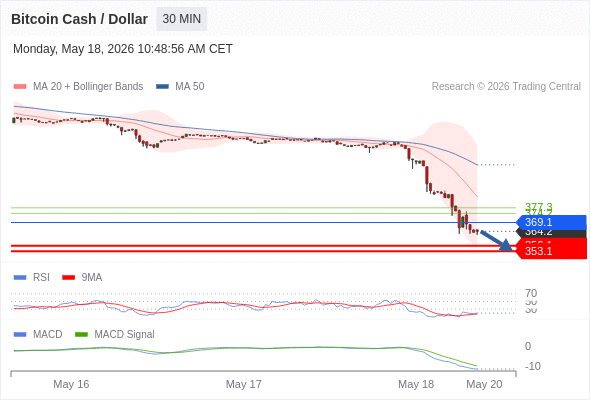Toggle the MACD legend label

pos(47,334)
